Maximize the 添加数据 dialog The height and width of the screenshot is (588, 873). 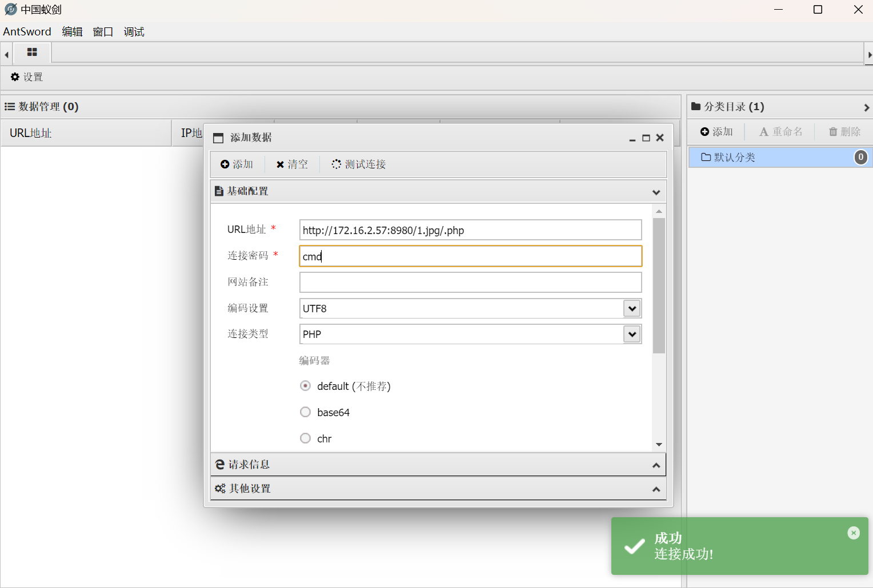point(646,138)
